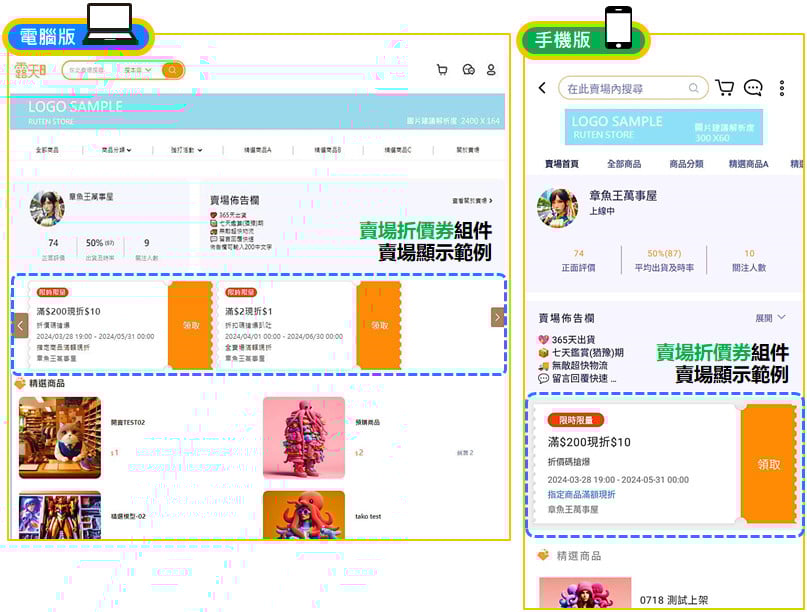The height and width of the screenshot is (612, 807).
Task: Type in the mobile 在此賣場內搜尋 search field
Action: [630, 88]
